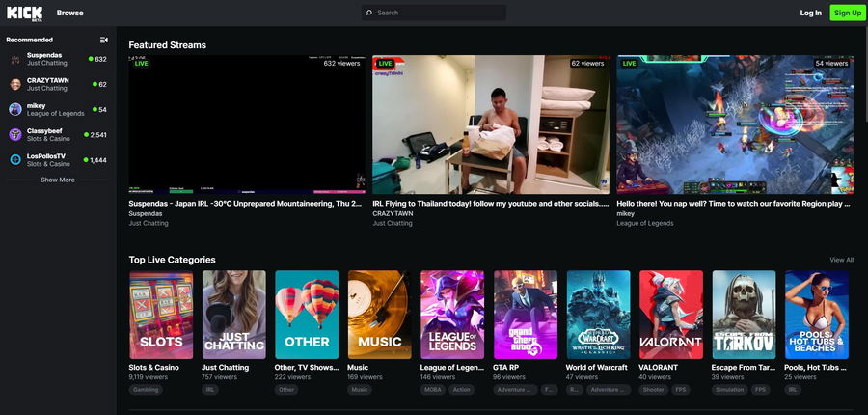Open Suspendas channel avatar in sidebar
The image size is (868, 415).
pos(15,60)
